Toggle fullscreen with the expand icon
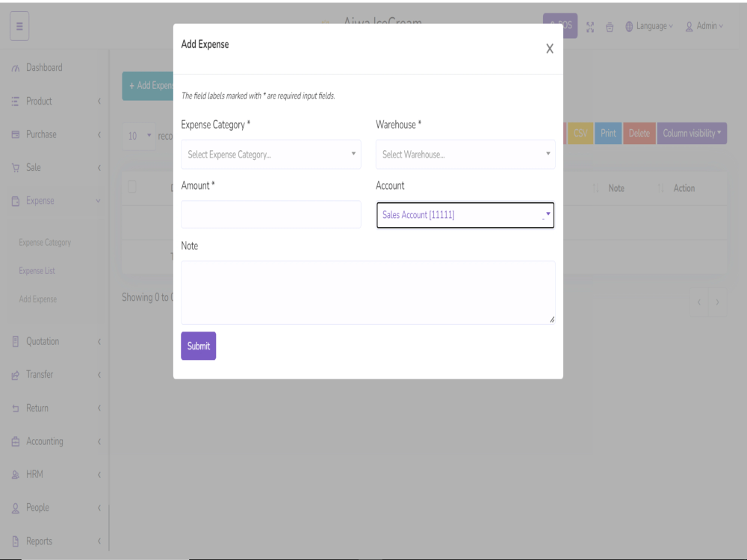The image size is (747, 560). (x=590, y=27)
